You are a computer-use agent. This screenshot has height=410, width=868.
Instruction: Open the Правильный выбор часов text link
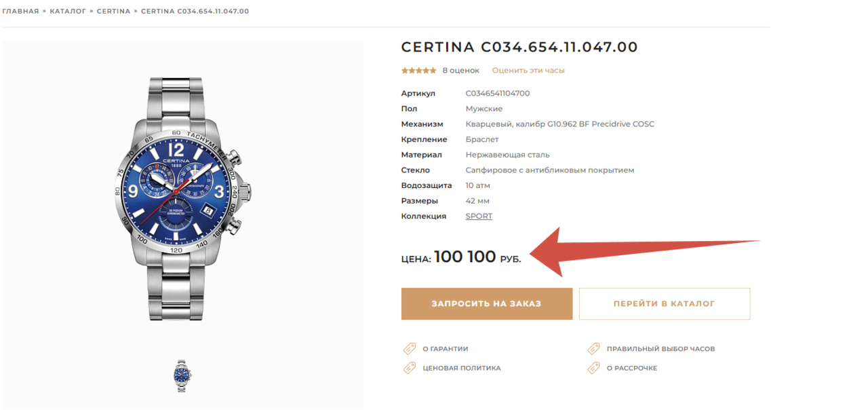click(660, 349)
